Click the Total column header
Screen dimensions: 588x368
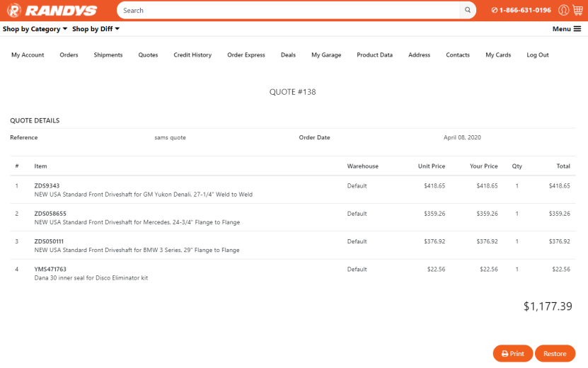[x=563, y=166]
